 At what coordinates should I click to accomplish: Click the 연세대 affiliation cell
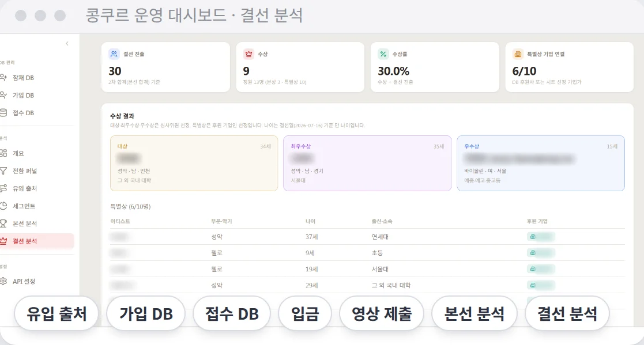coord(380,237)
